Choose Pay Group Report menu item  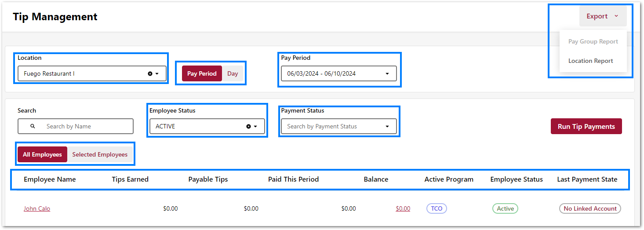(593, 42)
